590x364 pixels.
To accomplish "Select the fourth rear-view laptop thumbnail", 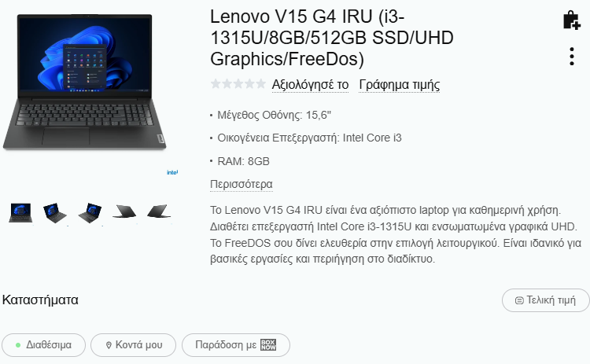I will point(124,211).
